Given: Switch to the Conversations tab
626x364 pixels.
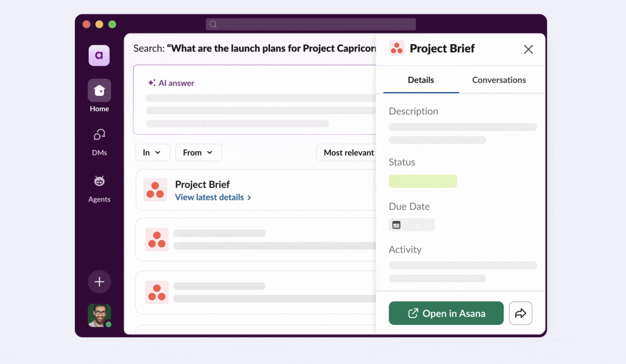Looking at the screenshot, I should tap(499, 80).
